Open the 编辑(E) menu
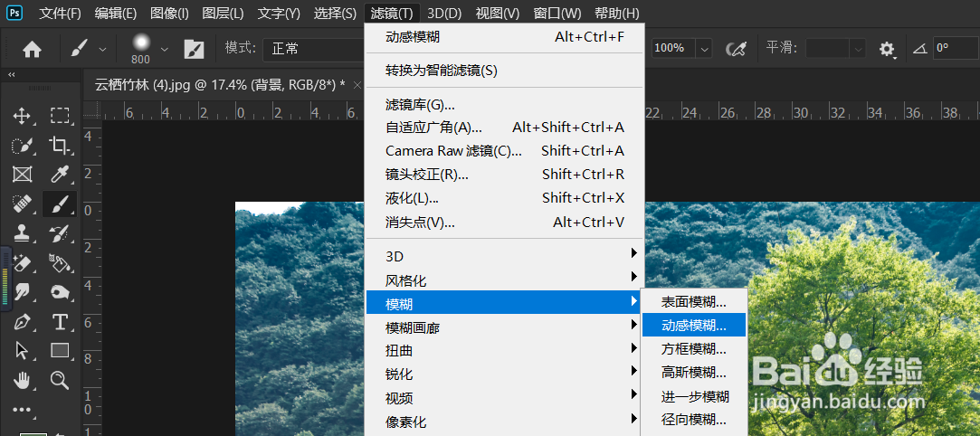The image size is (980, 436). 116,14
